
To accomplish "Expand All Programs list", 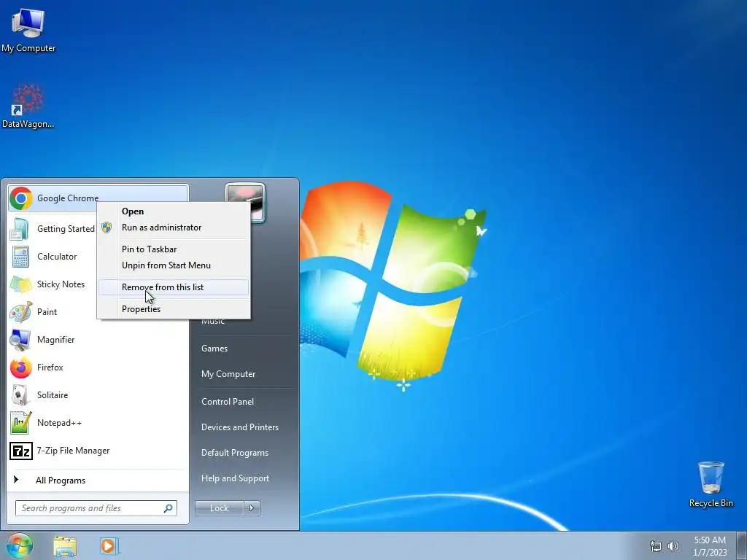I will [97, 481].
